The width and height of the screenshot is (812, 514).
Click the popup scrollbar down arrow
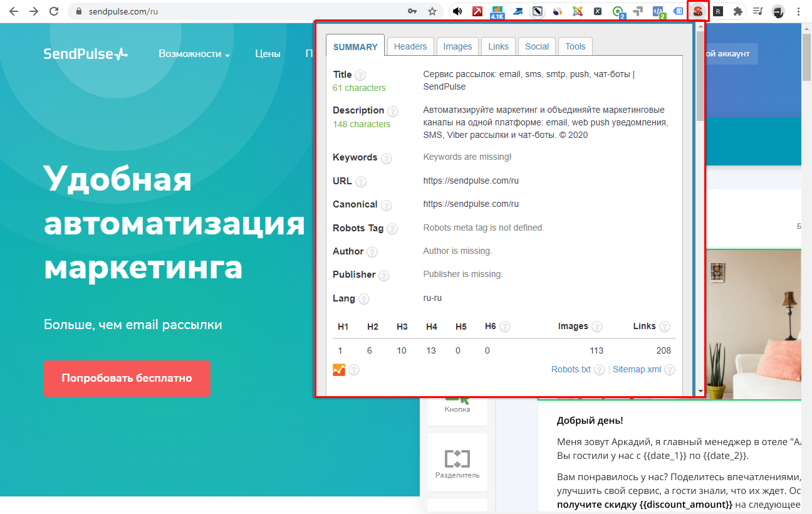[700, 391]
